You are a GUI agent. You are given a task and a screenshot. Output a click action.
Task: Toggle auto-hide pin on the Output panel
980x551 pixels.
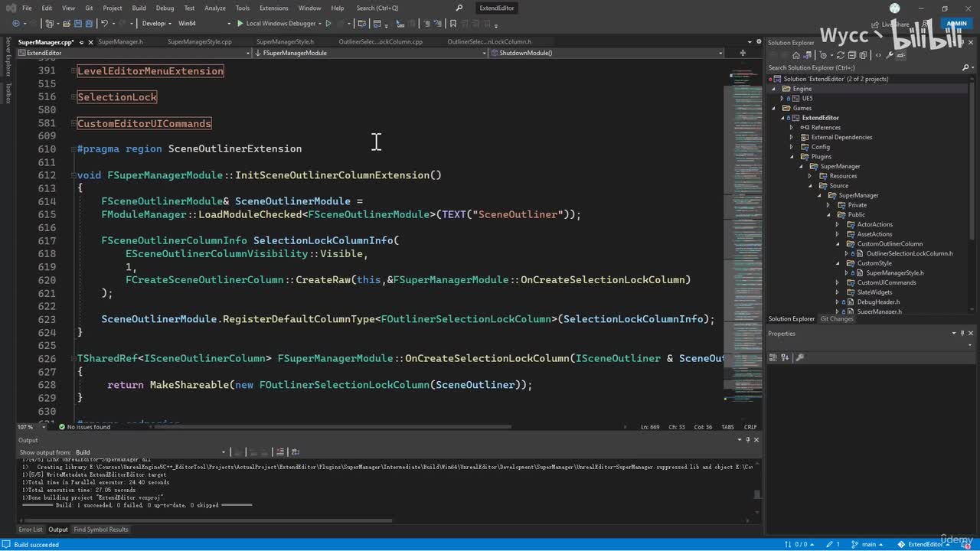click(748, 440)
